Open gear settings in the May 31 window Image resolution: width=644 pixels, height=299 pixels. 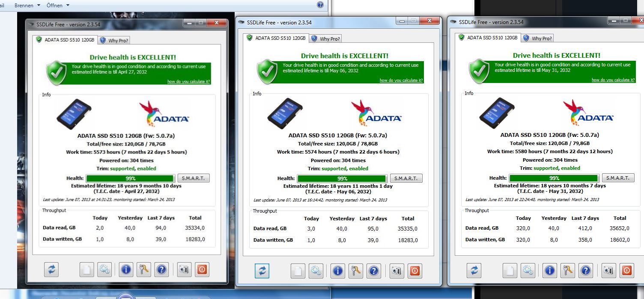[528, 270]
